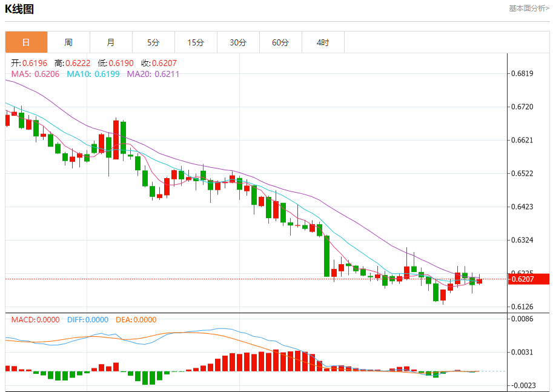
Task: Click the close price 0.6207 value
Action: 164,63
